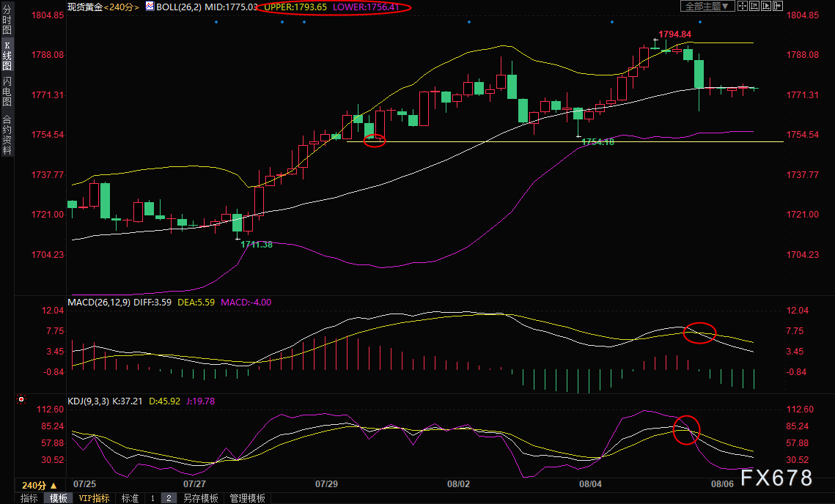This screenshot has height=504, width=835.
Task: Click the 1754.54 right price axis label
Action: (x=803, y=135)
